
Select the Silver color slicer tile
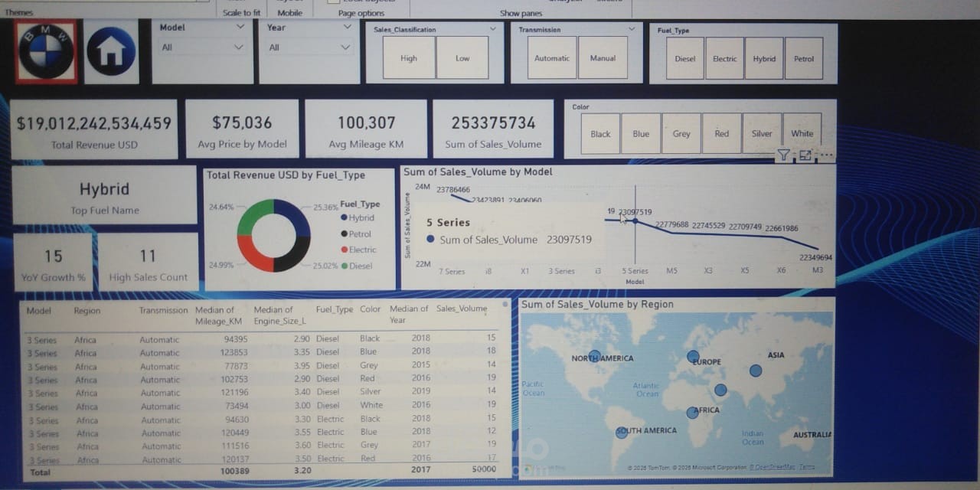tap(762, 134)
